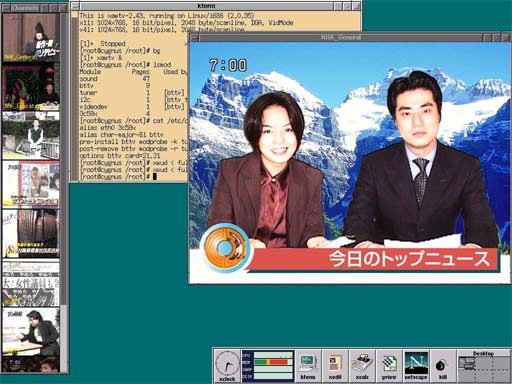This screenshot has height=384, width=512.
Task: Open the kterm window menu button
Action: (75, 6)
